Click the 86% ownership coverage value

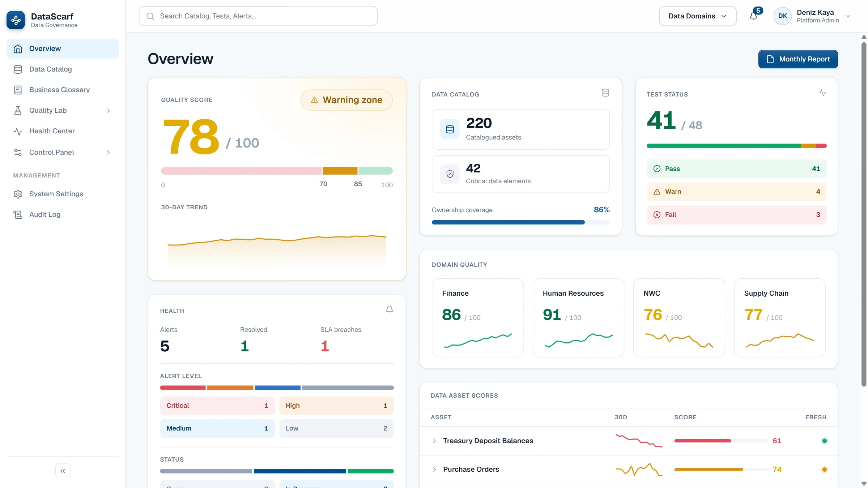click(x=602, y=210)
